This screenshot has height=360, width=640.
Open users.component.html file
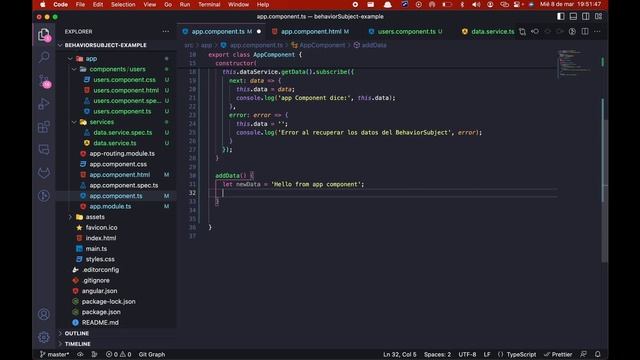click(126, 91)
